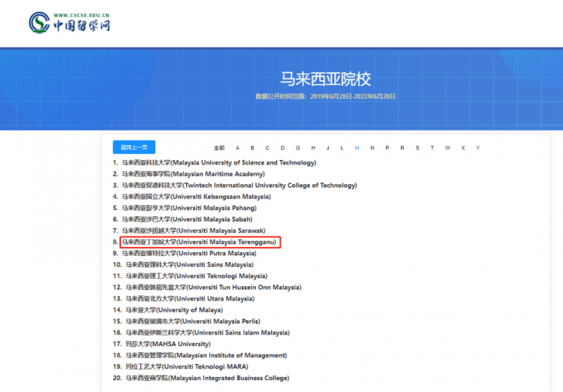Select the highlighted letter M tab

click(x=357, y=148)
